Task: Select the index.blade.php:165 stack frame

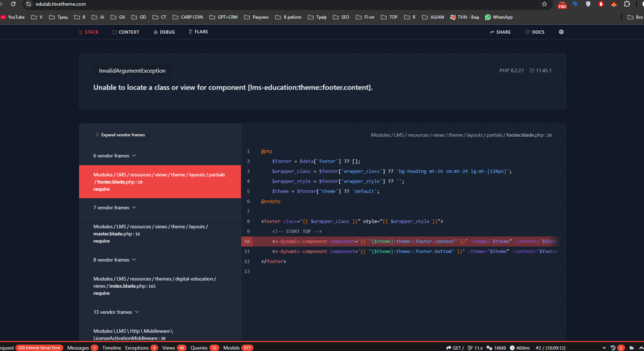Action: click(160, 286)
